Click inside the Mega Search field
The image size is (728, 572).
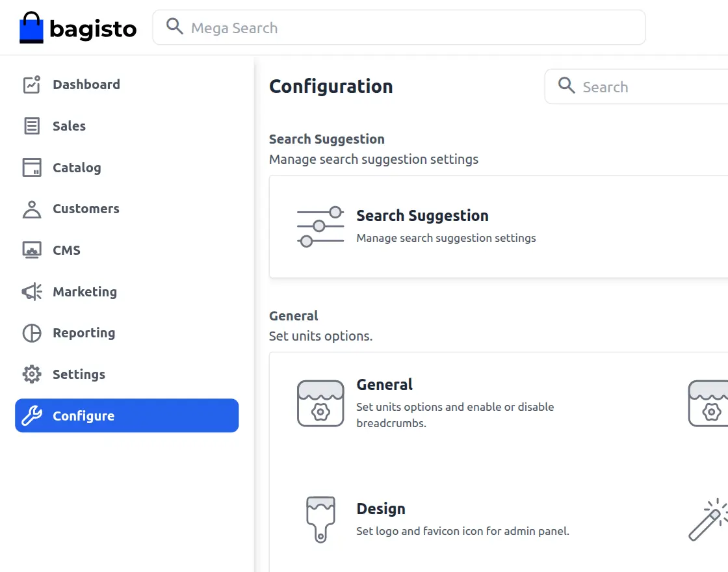(399, 27)
